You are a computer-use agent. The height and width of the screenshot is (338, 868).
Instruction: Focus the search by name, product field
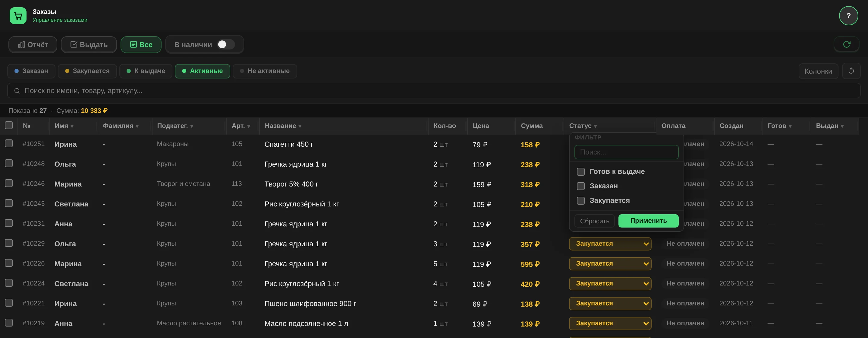coord(434,91)
